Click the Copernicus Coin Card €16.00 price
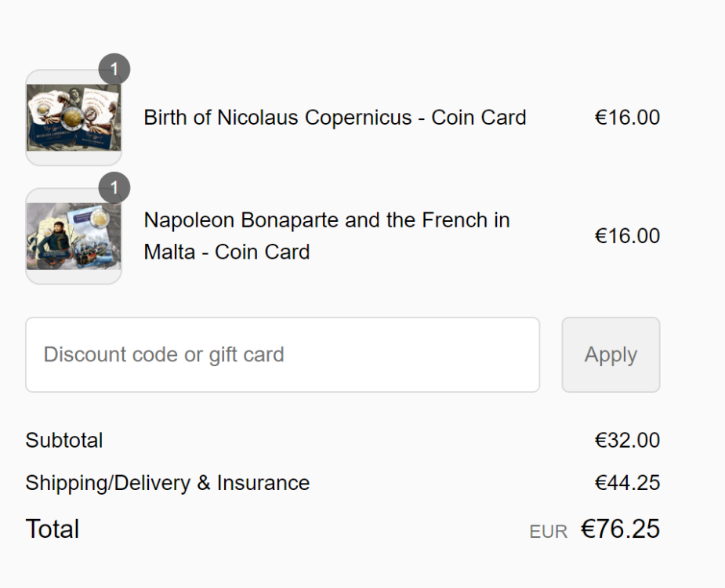Image resolution: width=725 pixels, height=588 pixels. tap(627, 118)
